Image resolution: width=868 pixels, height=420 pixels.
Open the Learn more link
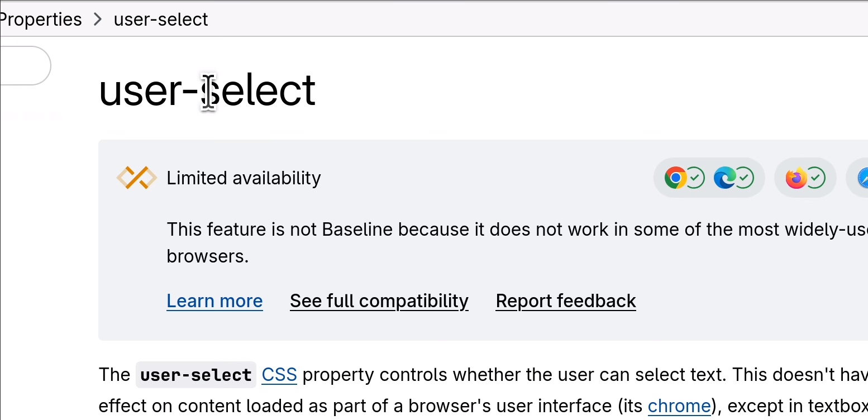[x=214, y=300]
